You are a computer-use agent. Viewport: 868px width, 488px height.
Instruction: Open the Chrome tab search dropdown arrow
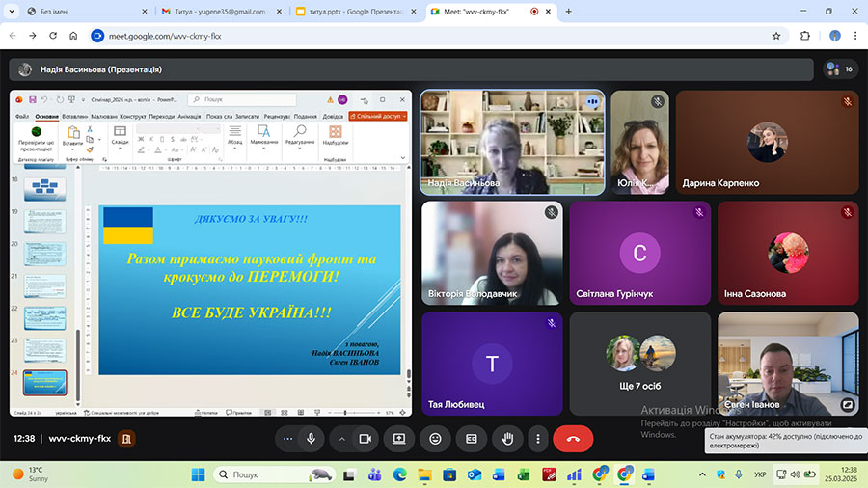click(13, 11)
